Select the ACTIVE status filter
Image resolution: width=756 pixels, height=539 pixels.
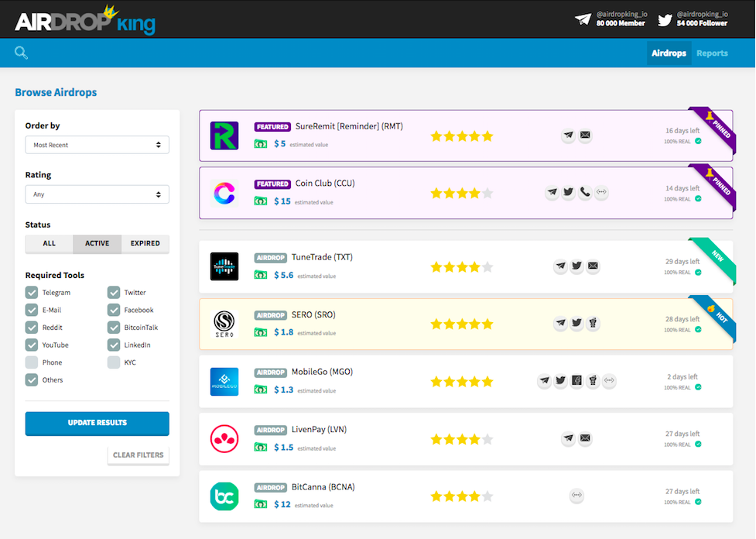(97, 243)
